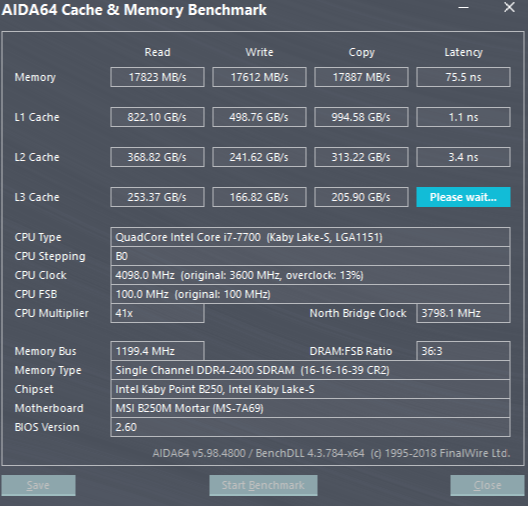The height and width of the screenshot is (506, 528).
Task: Select the Memory Latency value 75.5 ns
Action: tap(463, 77)
